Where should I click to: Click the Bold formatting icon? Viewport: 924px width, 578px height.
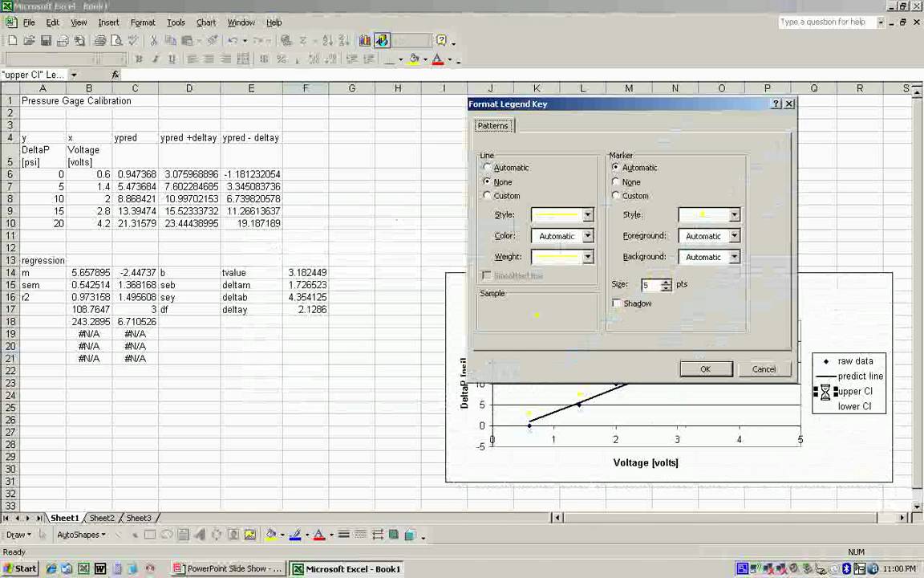[x=139, y=59]
